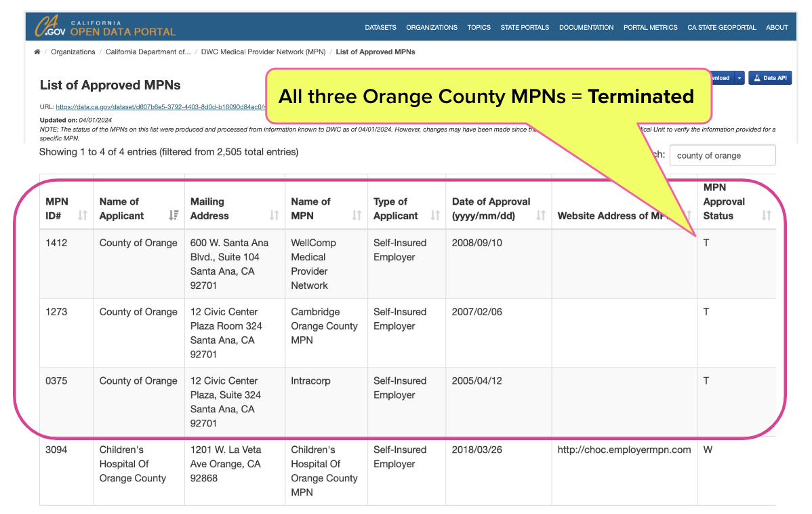
Task: Go to Organizations breadcrumb link
Action: [x=73, y=52]
